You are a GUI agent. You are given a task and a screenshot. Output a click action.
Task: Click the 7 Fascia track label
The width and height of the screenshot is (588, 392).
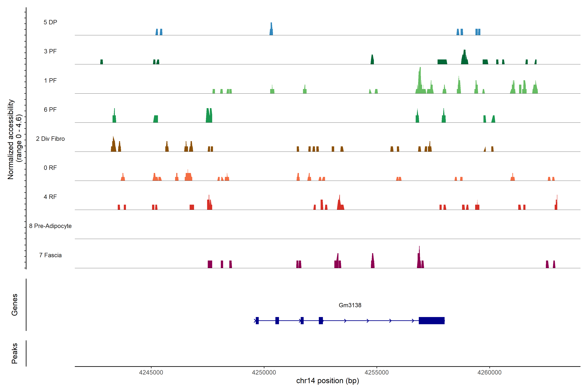tap(50, 255)
